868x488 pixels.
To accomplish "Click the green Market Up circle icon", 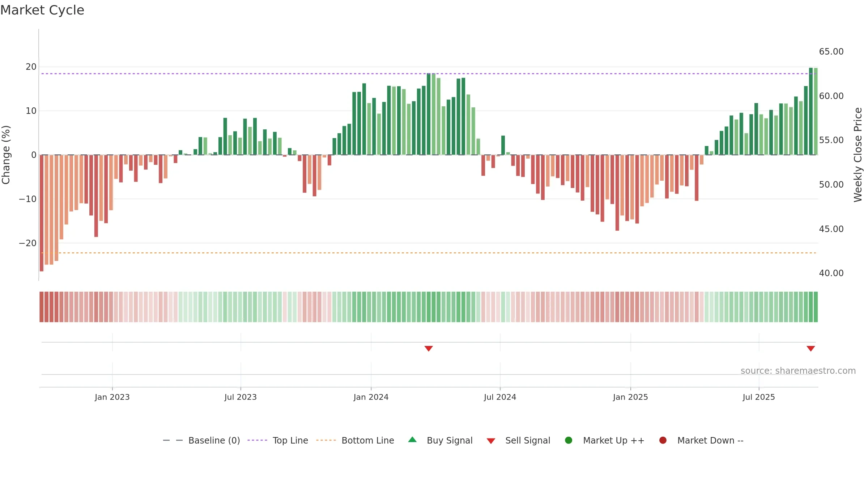I will click(x=569, y=440).
